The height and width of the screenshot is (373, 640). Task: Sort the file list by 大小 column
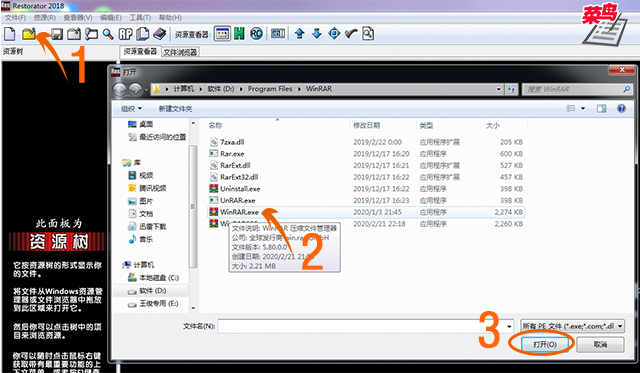[493, 125]
